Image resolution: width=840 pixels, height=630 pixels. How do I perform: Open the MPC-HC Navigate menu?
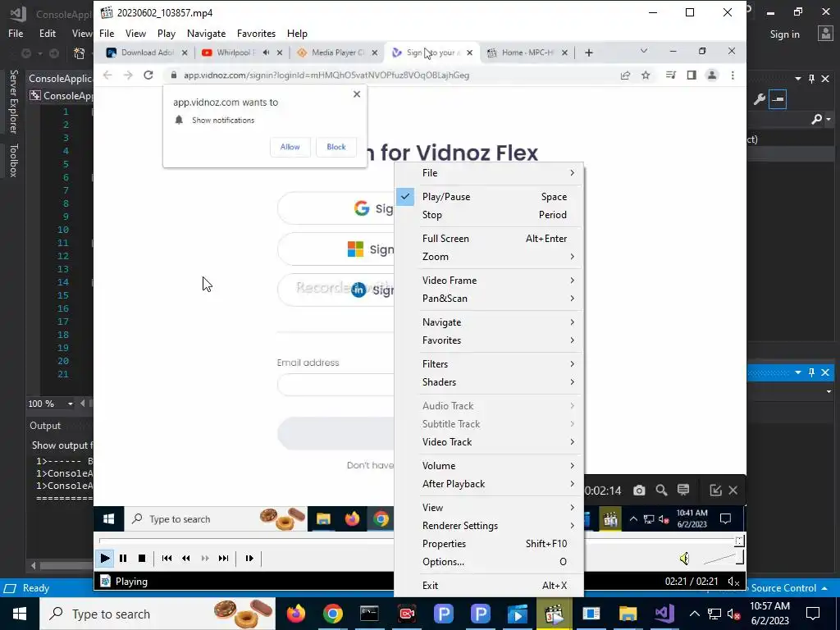pyautogui.click(x=206, y=33)
